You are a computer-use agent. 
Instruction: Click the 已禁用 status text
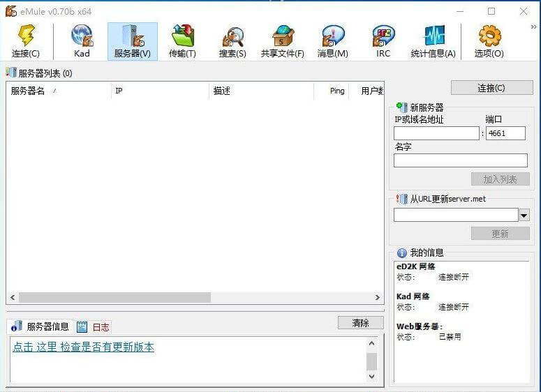coord(450,336)
